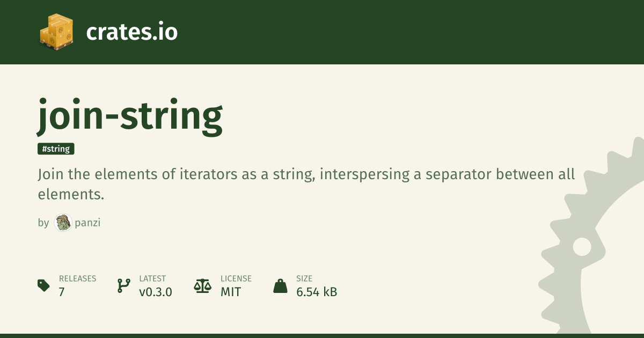The width and height of the screenshot is (644, 338).
Task: Select the #string keyword tag
Action: tap(56, 149)
